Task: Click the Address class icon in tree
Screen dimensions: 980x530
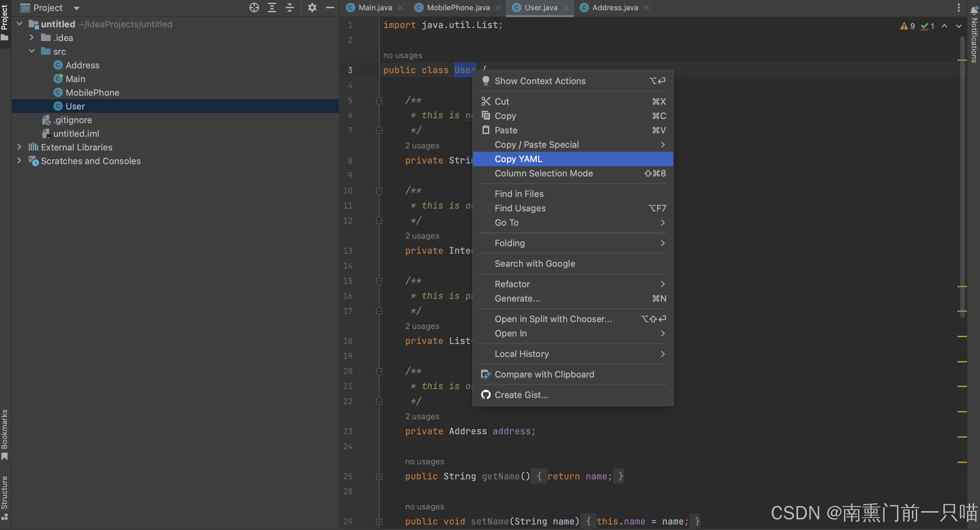Action: (x=58, y=65)
